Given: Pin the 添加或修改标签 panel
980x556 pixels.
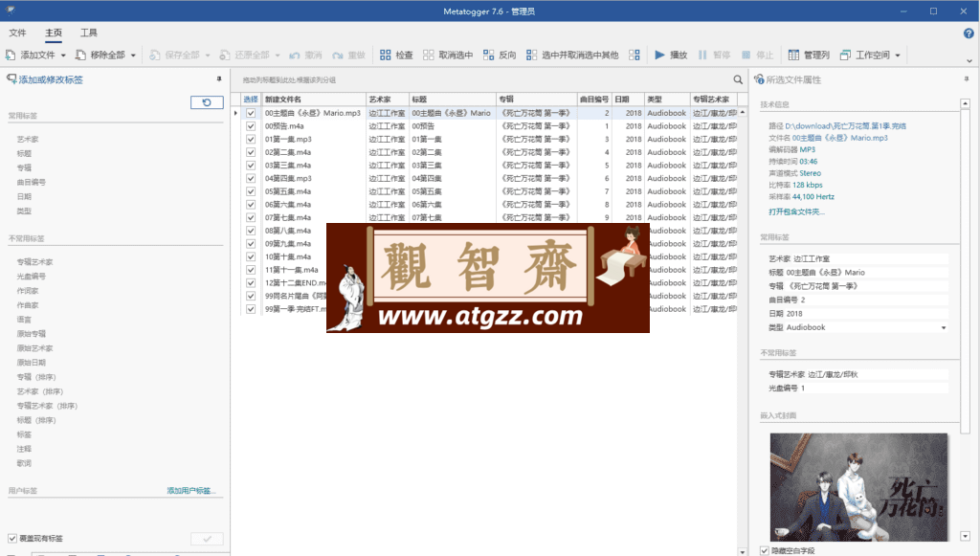Looking at the screenshot, I should tap(219, 78).
